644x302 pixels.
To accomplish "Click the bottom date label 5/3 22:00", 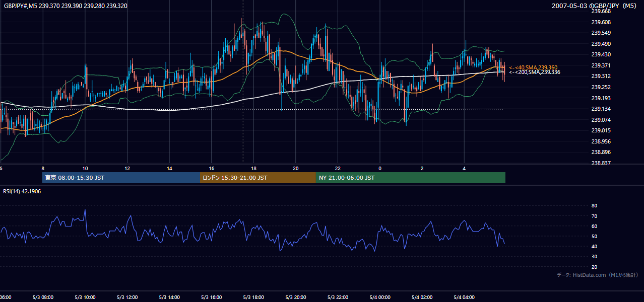I will pyautogui.click(x=338, y=297).
